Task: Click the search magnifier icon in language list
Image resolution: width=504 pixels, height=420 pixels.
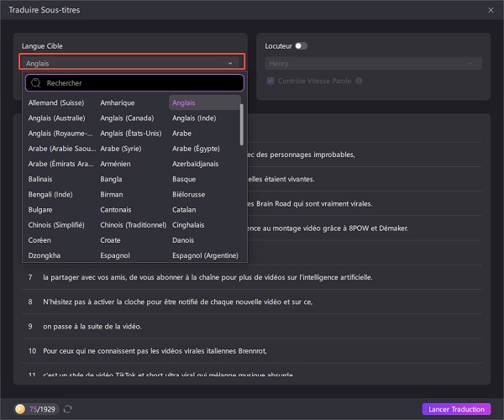Action: coord(36,83)
